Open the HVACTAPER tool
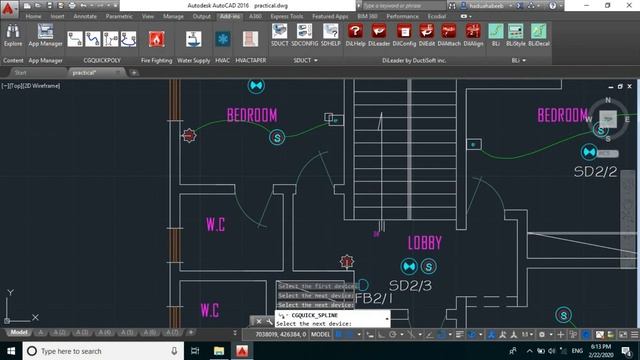 [250, 39]
